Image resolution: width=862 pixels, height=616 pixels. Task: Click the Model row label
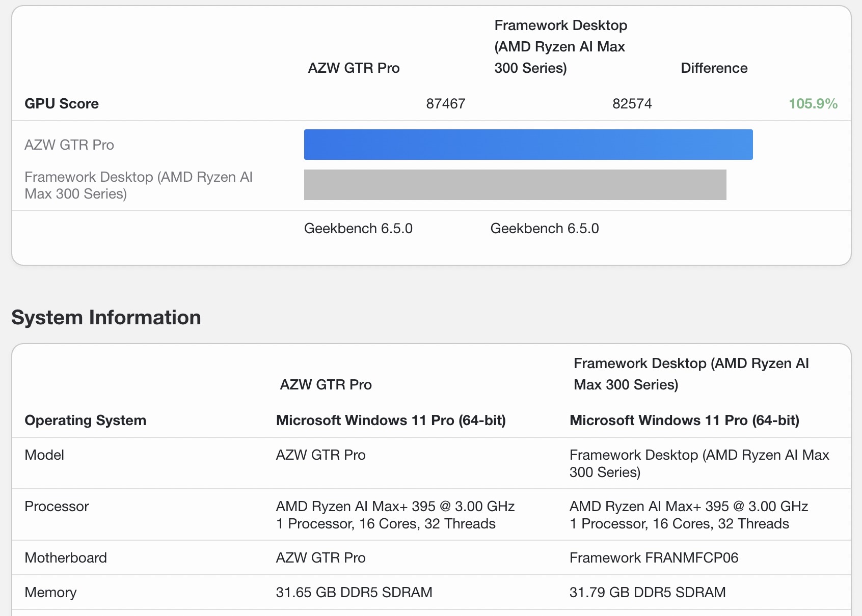point(44,455)
